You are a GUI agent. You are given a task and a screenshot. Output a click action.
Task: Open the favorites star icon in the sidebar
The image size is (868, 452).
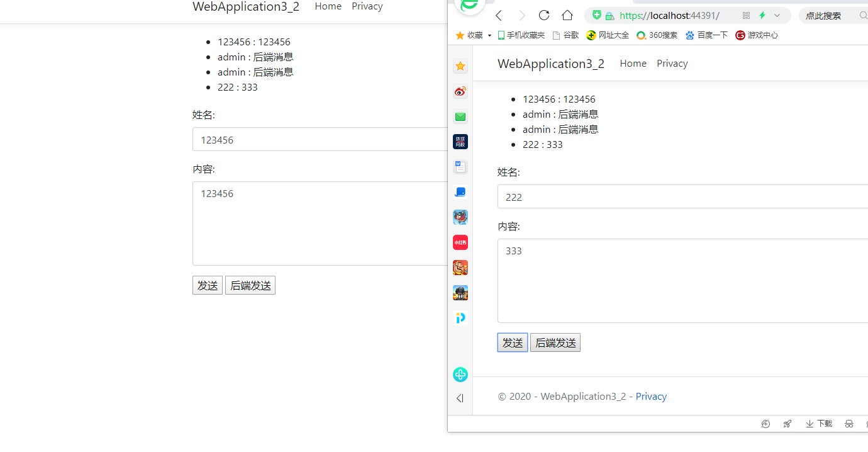pyautogui.click(x=460, y=65)
